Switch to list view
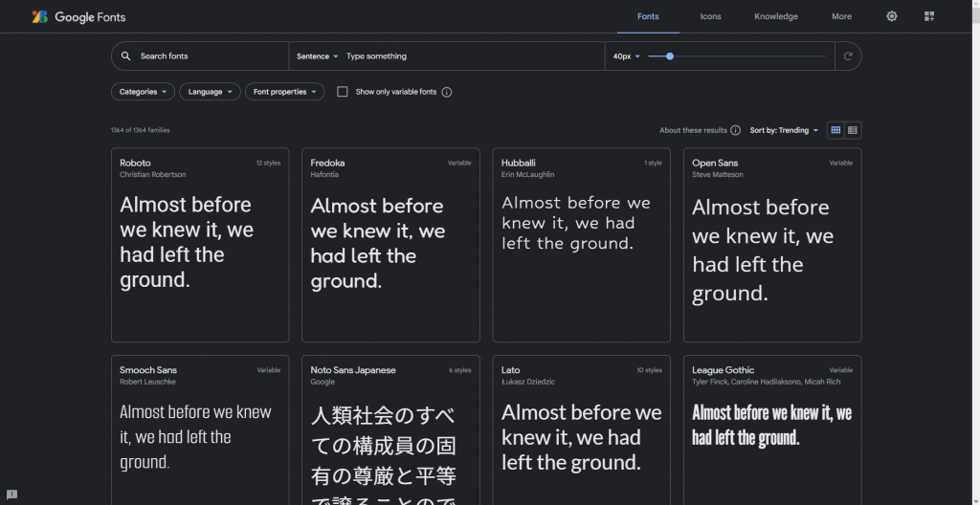The height and width of the screenshot is (505, 980). (853, 130)
